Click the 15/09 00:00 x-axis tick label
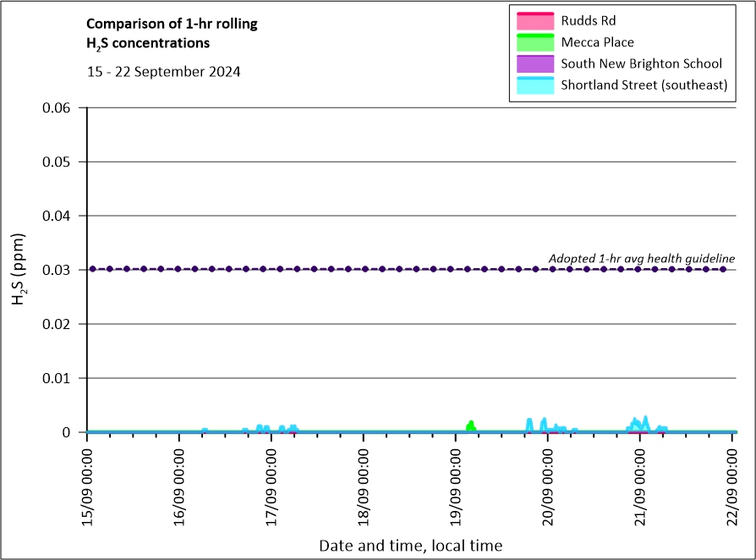Image resolution: width=756 pixels, height=560 pixels. pos(87,480)
